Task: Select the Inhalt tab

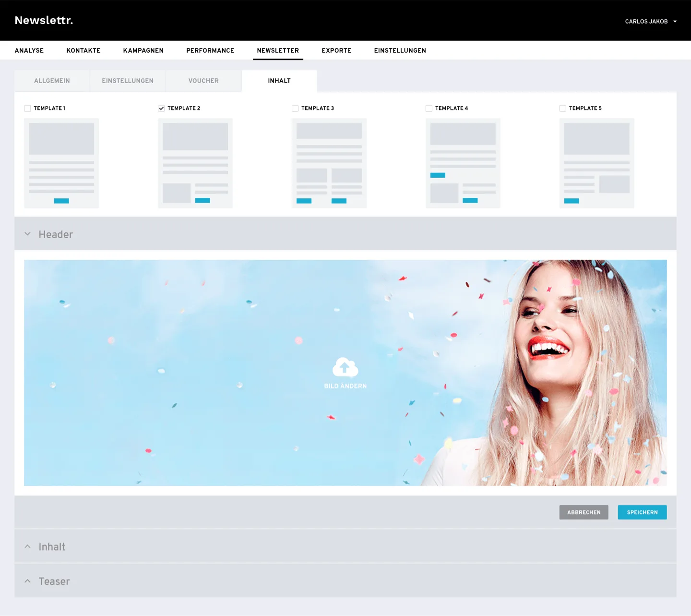Action: pos(279,81)
